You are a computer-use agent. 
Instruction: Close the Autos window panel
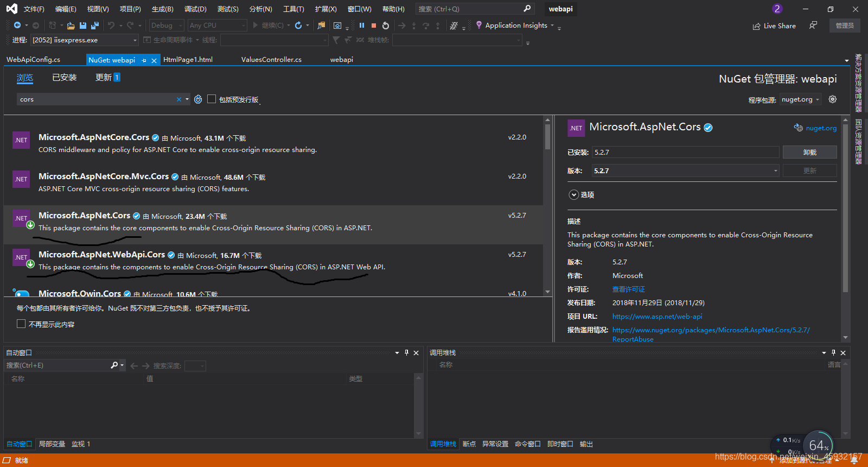tap(416, 353)
